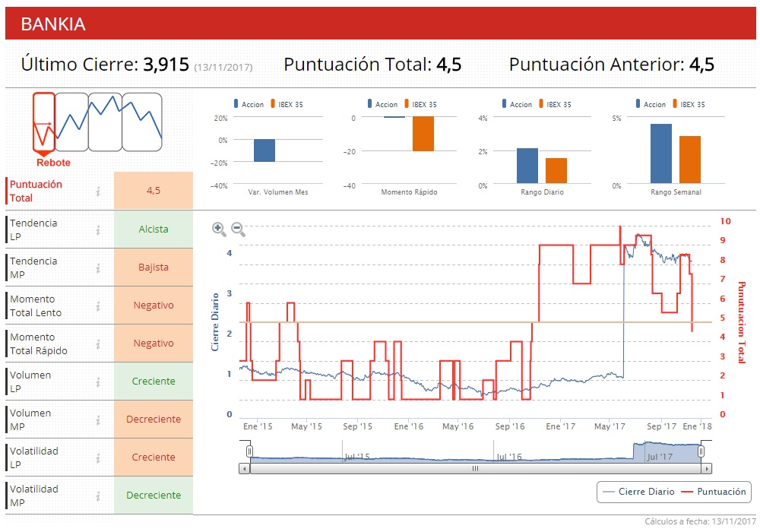Click the zoom in magnifier icon

219,229
